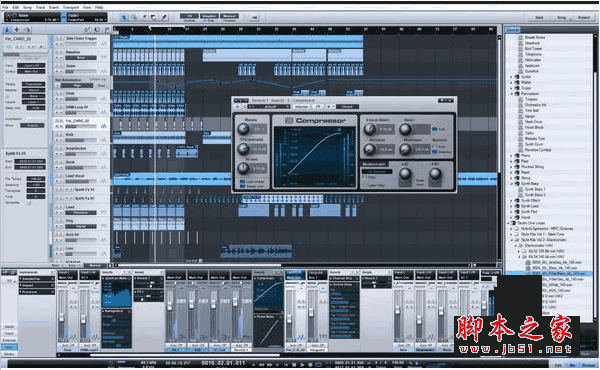Viewport: 600px width, 370px height.
Task: Open the Track menu
Action: 40,7
